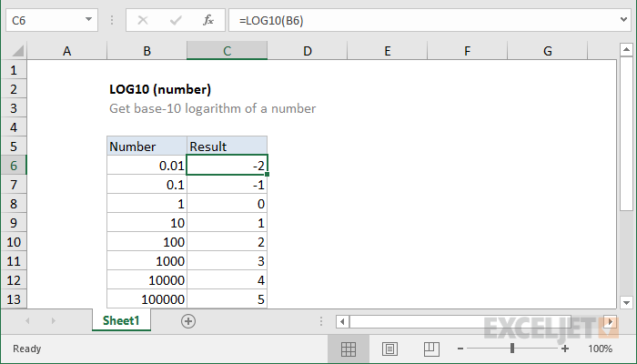Select cell B13 containing 100000
This screenshot has height=364, width=637.
[x=147, y=299]
